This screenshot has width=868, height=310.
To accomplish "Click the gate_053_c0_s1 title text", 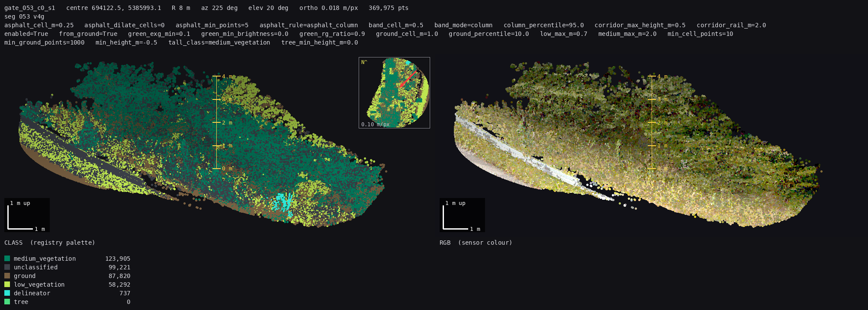I will click(x=30, y=8).
